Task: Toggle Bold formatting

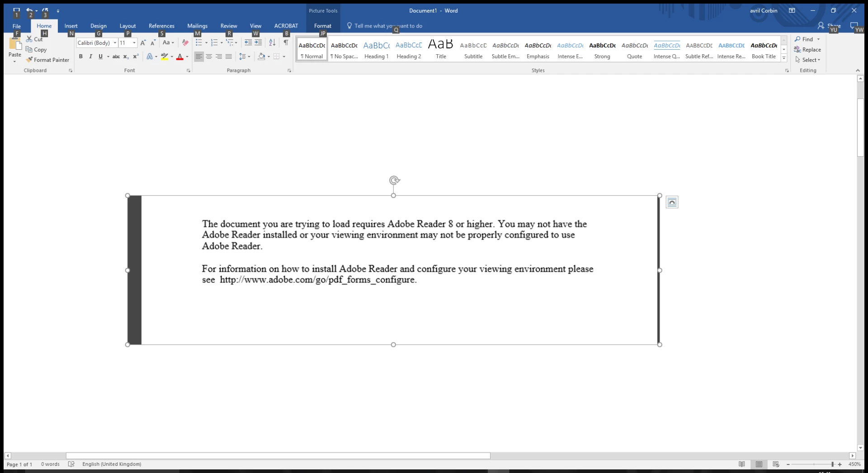Action: pos(81,56)
